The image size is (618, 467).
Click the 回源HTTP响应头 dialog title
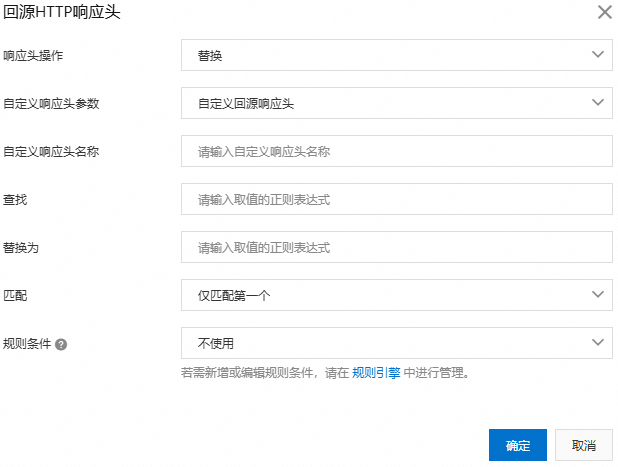coord(61,12)
